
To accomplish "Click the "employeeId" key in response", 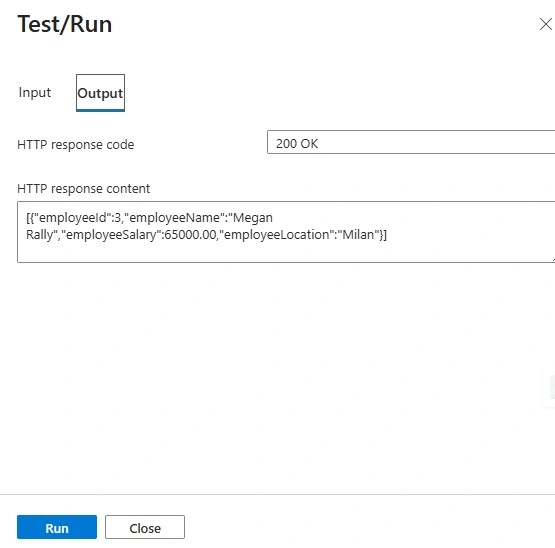I will (x=72, y=217).
